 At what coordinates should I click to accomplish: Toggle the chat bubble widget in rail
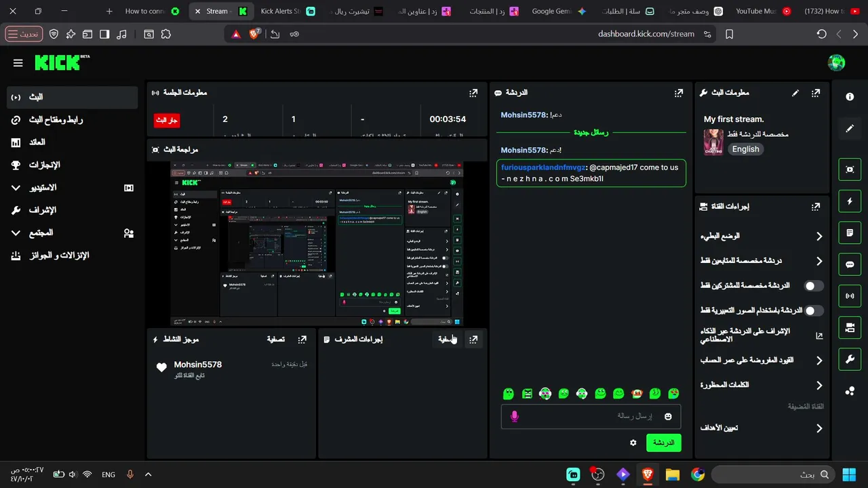tap(850, 264)
